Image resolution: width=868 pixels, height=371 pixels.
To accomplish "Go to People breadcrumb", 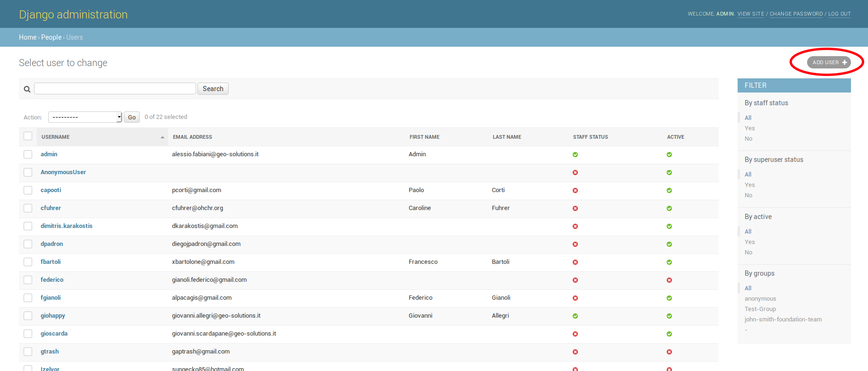I will coord(51,37).
